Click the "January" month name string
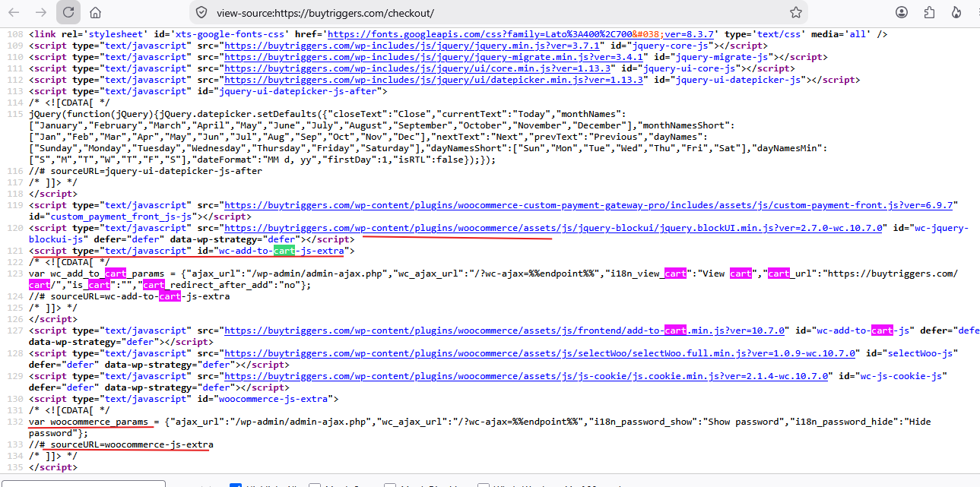The width and height of the screenshot is (980, 487). coord(59,125)
